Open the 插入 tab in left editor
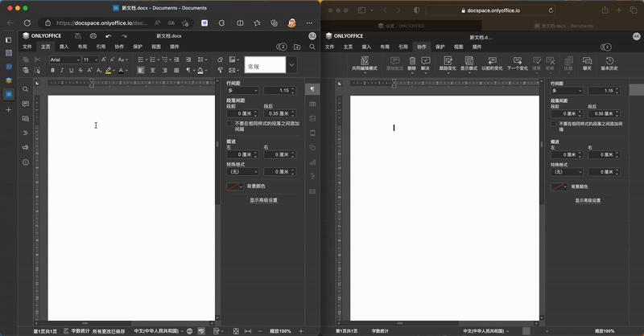The image size is (644, 336). point(64,47)
